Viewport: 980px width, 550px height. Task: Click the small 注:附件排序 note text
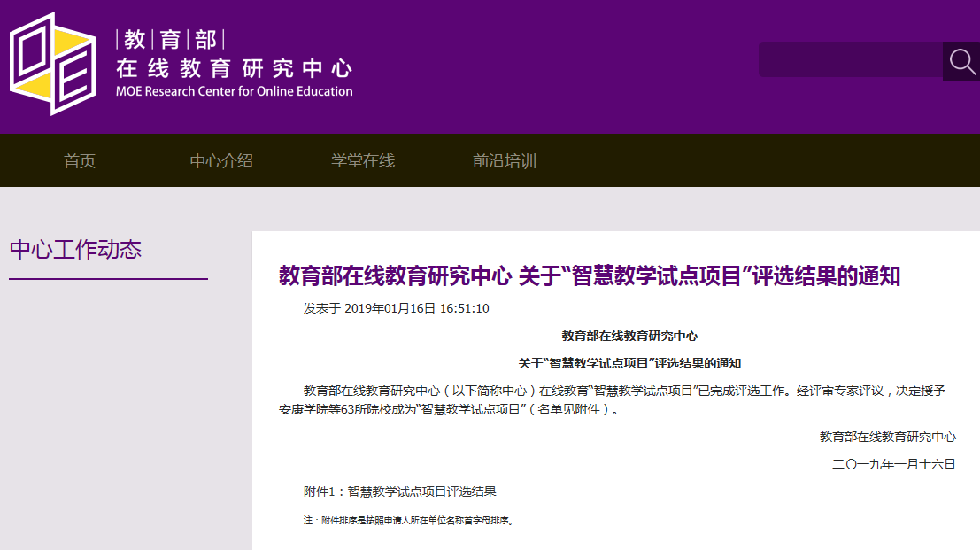(x=408, y=520)
